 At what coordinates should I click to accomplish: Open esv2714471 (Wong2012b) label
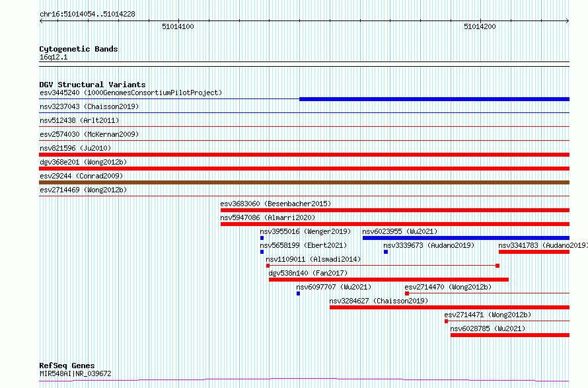coord(488,315)
